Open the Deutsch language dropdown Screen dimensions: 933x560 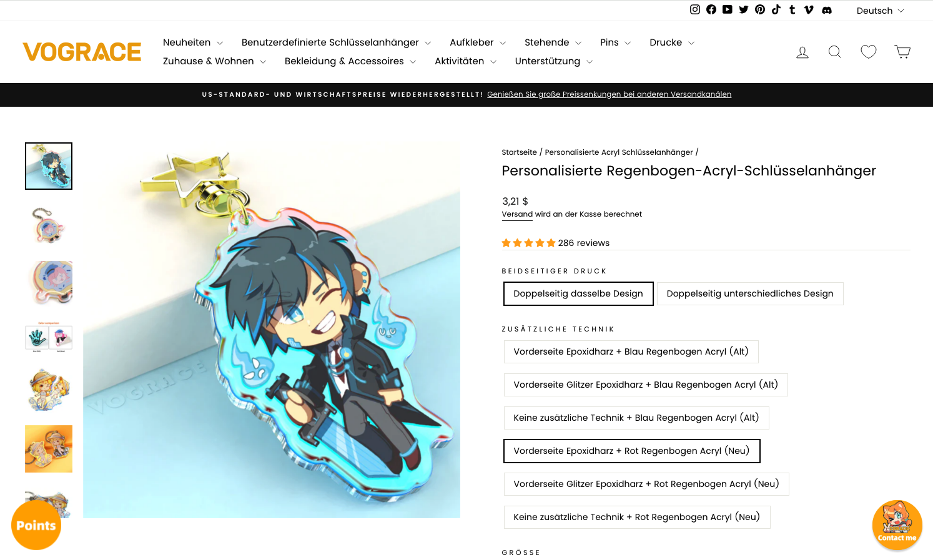click(880, 11)
